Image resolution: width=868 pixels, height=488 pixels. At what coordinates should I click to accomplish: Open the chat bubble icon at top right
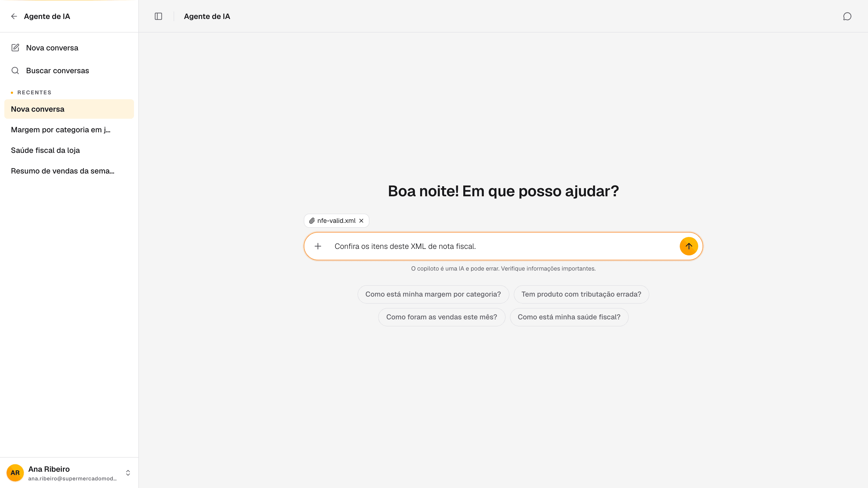point(847,16)
